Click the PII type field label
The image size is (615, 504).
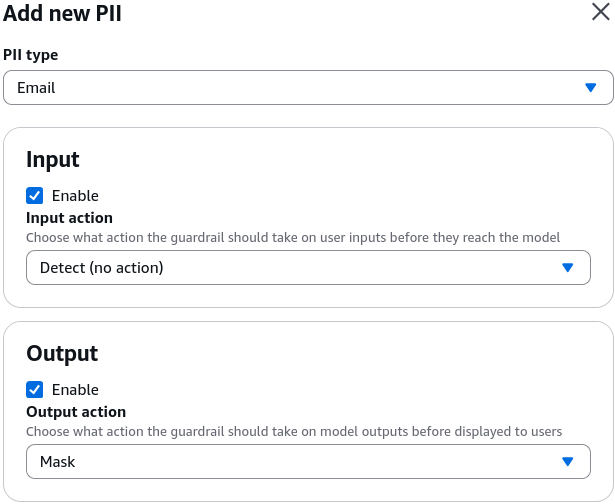(x=31, y=55)
